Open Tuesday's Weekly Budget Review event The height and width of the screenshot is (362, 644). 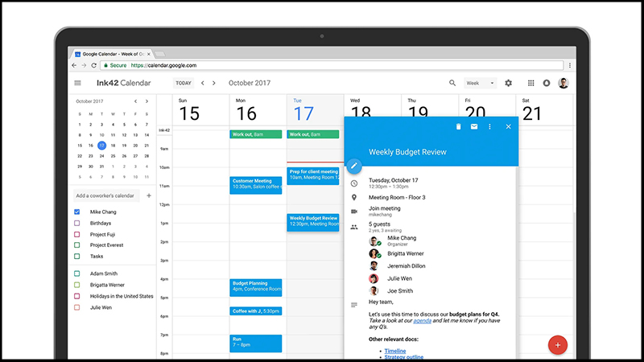coord(313,223)
